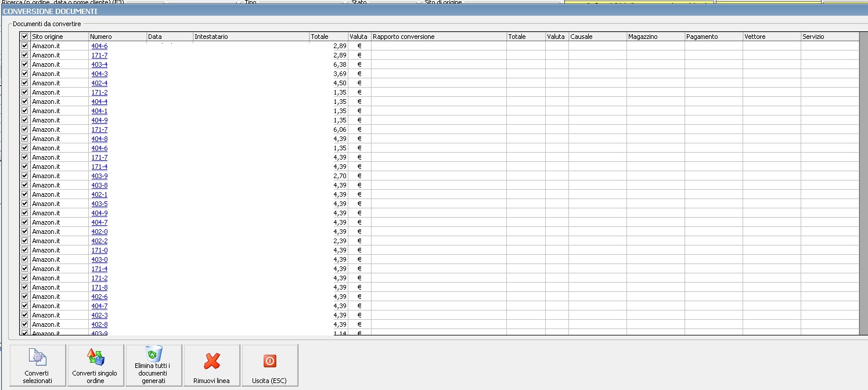Viewport: 868px width, 390px height.
Task: Follow the 404-1 order number link
Action: pyautogui.click(x=99, y=111)
